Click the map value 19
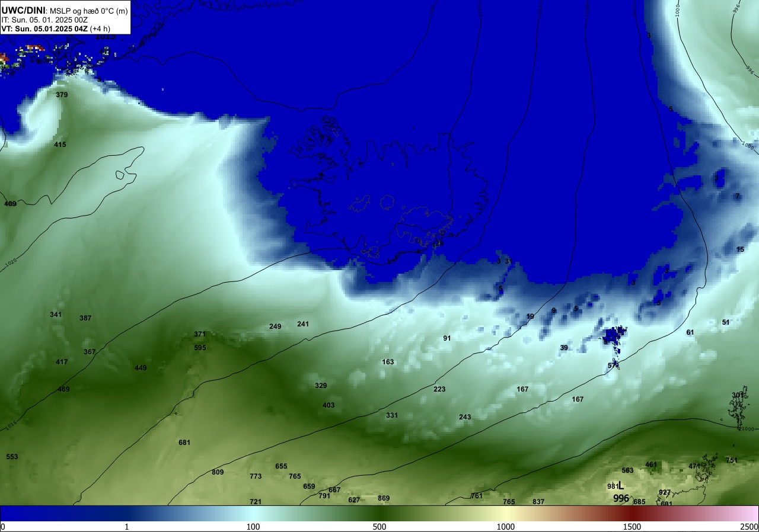 [x=530, y=316]
